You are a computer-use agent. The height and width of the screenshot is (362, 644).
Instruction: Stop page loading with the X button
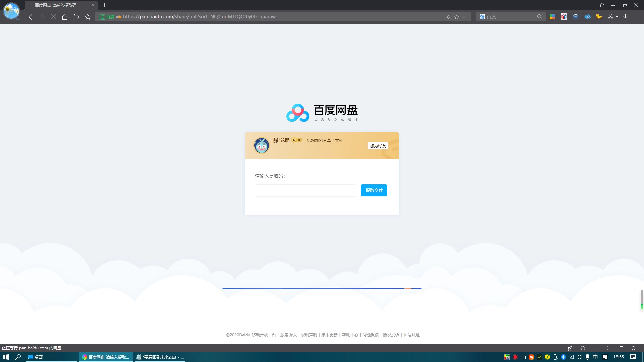53,17
